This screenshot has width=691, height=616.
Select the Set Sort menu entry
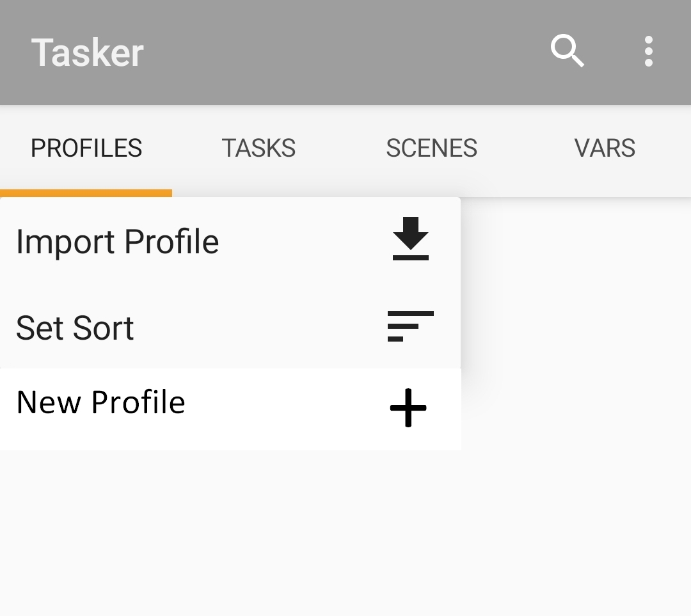75,328
